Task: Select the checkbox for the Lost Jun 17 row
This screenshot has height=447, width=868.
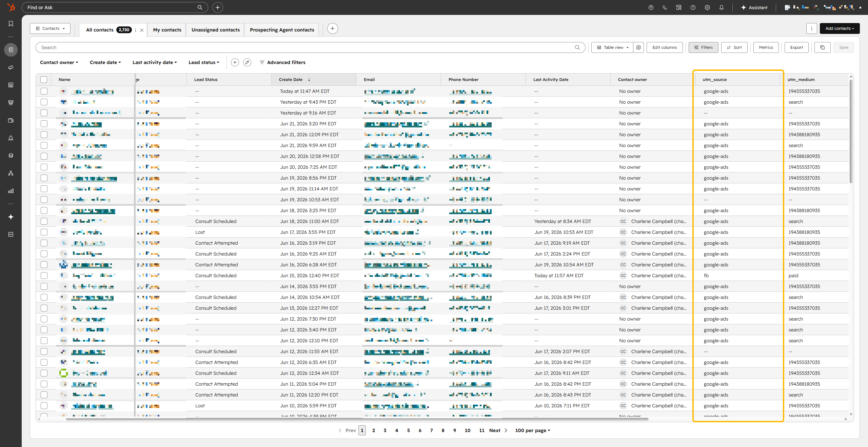Action: [44, 232]
